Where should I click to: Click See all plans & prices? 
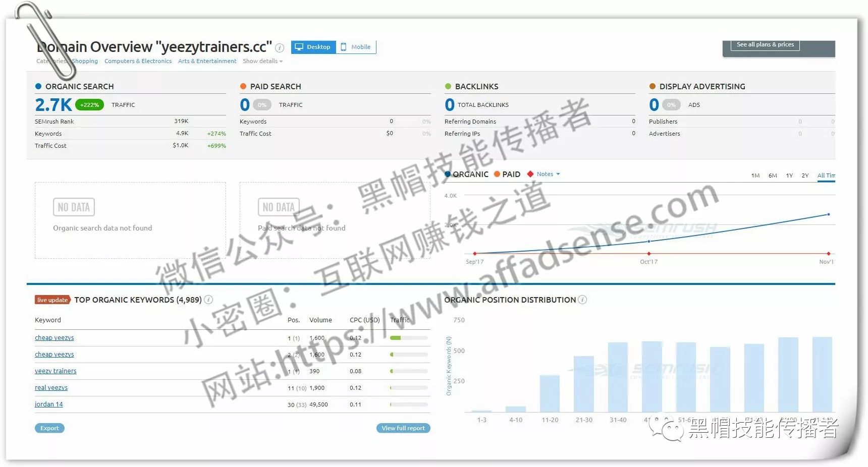pyautogui.click(x=765, y=45)
